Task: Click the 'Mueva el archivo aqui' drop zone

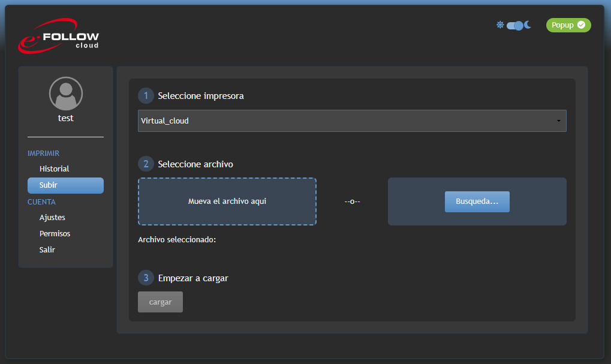Action: (x=227, y=201)
